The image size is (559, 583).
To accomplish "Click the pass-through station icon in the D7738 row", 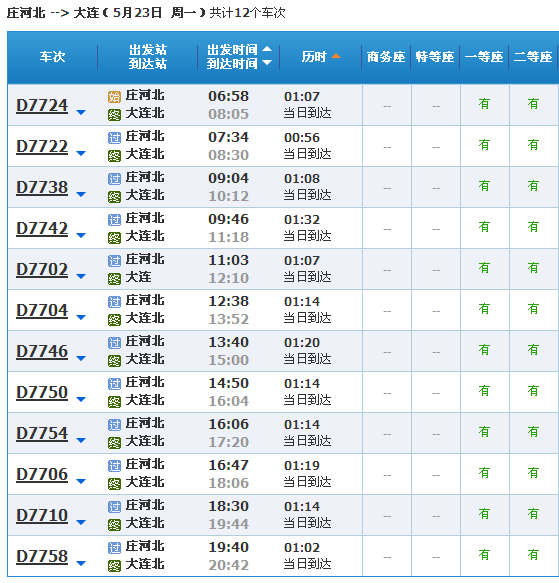I will click(x=114, y=179).
